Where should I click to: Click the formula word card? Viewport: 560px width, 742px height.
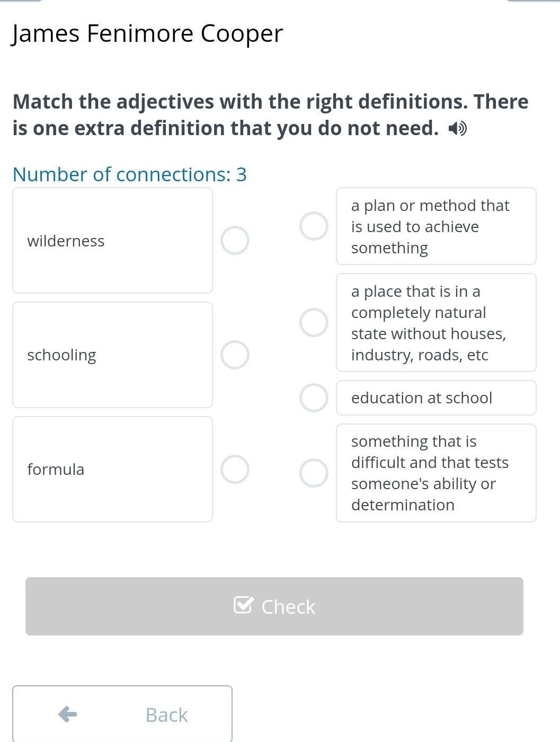click(x=112, y=469)
